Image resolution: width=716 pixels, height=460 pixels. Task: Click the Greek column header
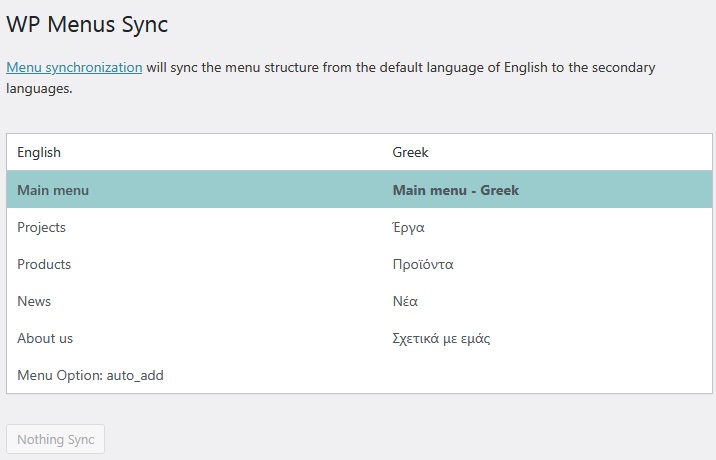coord(411,152)
